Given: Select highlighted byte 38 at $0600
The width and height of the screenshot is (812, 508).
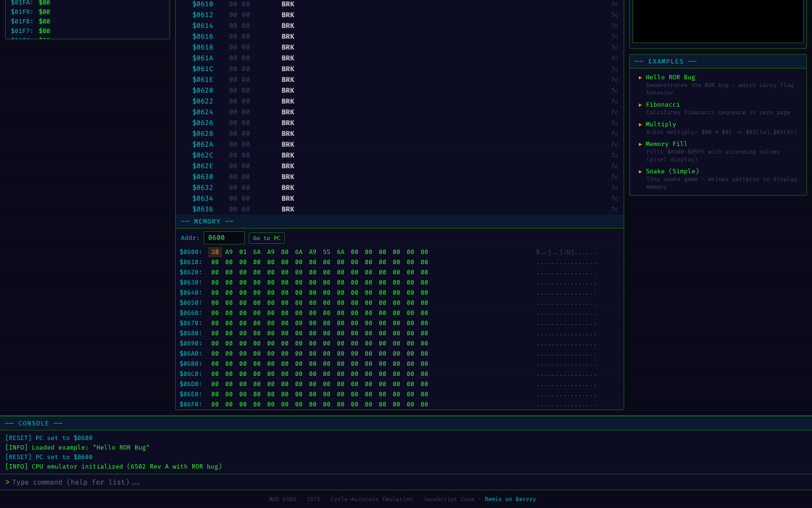Looking at the screenshot, I should (215, 252).
